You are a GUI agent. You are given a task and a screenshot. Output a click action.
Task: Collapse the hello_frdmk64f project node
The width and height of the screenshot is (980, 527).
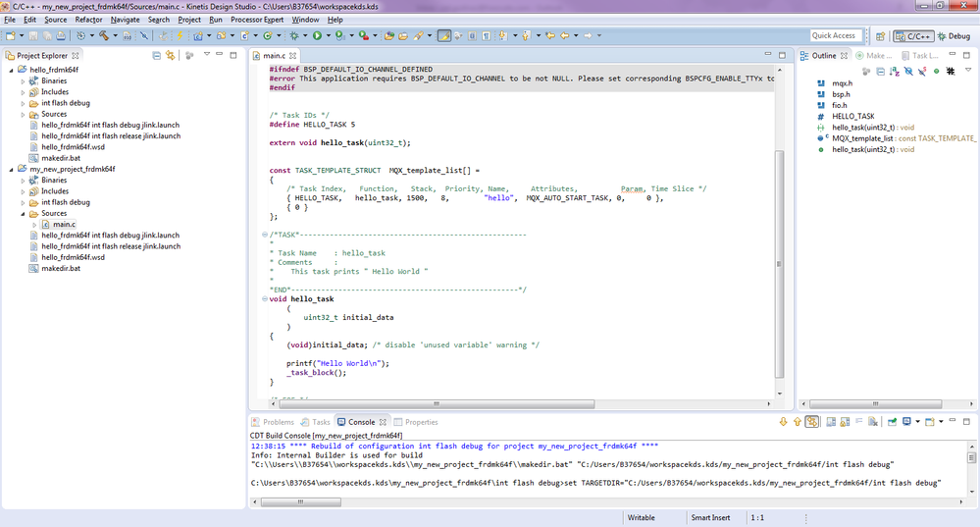tap(11, 70)
